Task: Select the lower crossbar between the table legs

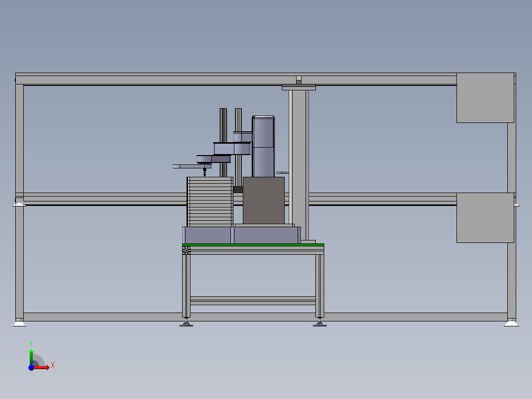Action: (x=253, y=301)
